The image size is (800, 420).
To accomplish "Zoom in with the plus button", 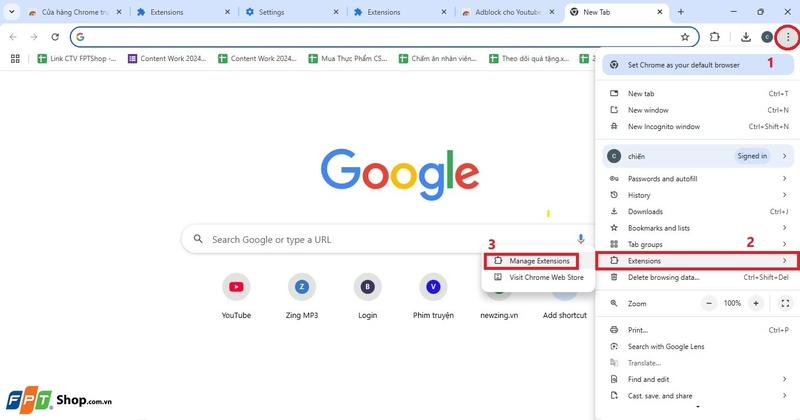I will coord(756,303).
